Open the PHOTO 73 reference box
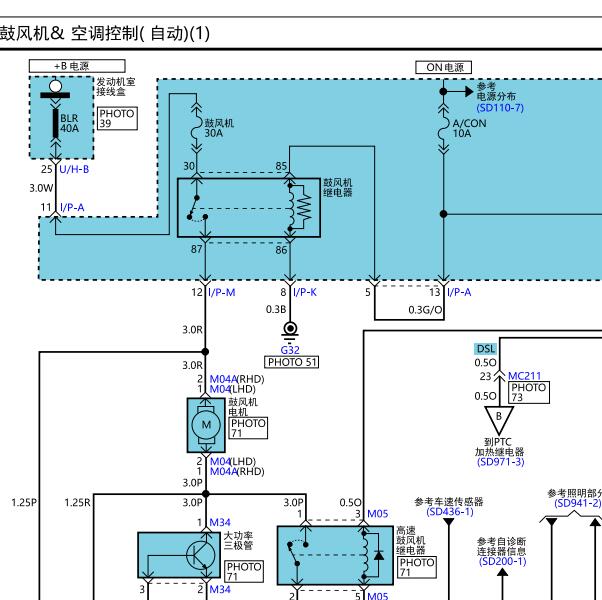Viewport: 602px width, 600px height. tap(529, 392)
